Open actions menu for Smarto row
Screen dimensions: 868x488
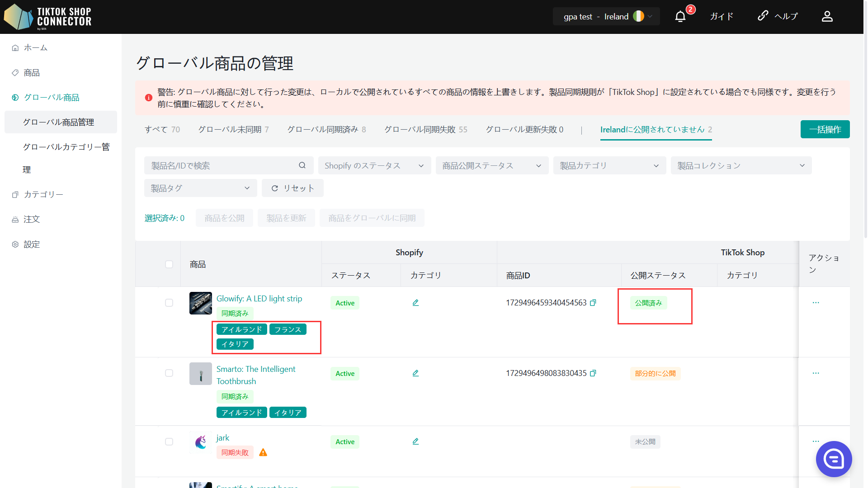pos(816,373)
